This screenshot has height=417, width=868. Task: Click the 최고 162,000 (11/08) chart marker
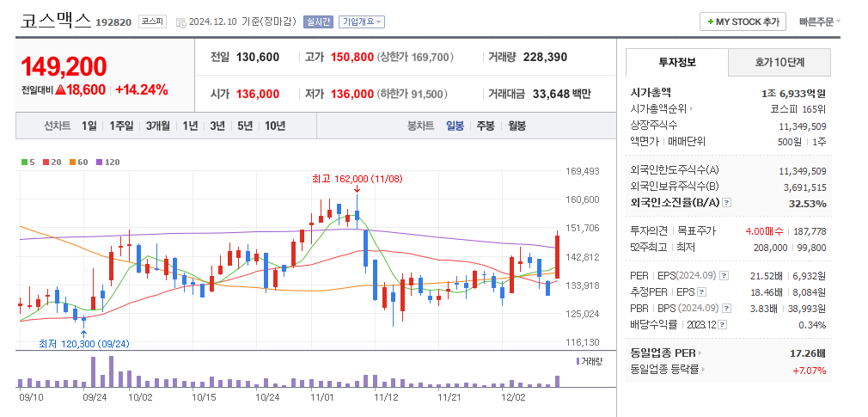click(358, 178)
